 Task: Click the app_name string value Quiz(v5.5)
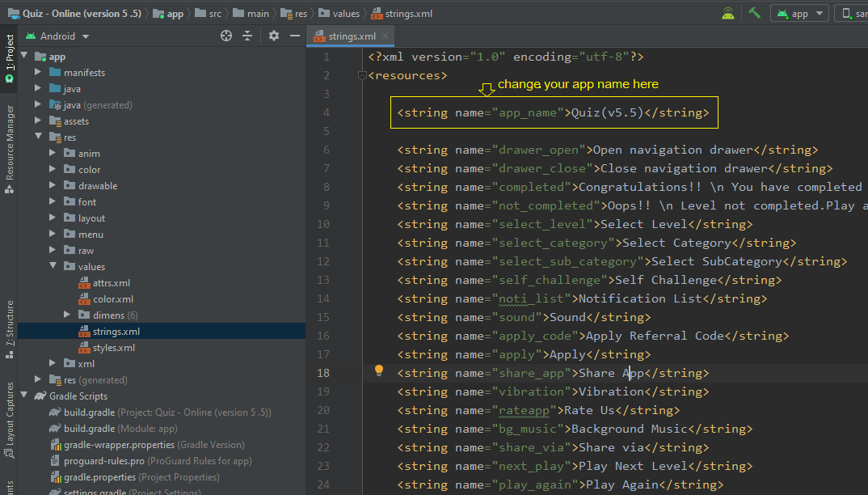coord(607,112)
